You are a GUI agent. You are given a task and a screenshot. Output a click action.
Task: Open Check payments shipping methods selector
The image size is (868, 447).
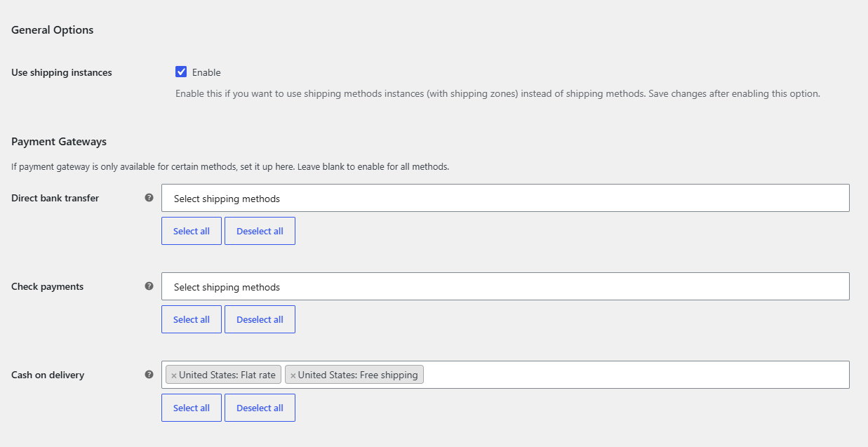(505, 286)
